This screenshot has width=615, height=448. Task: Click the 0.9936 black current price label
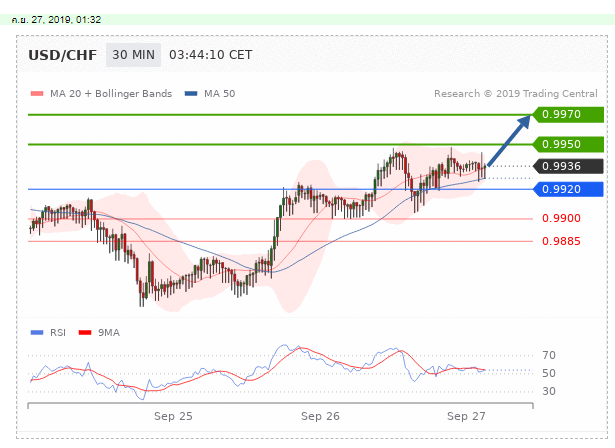point(568,166)
